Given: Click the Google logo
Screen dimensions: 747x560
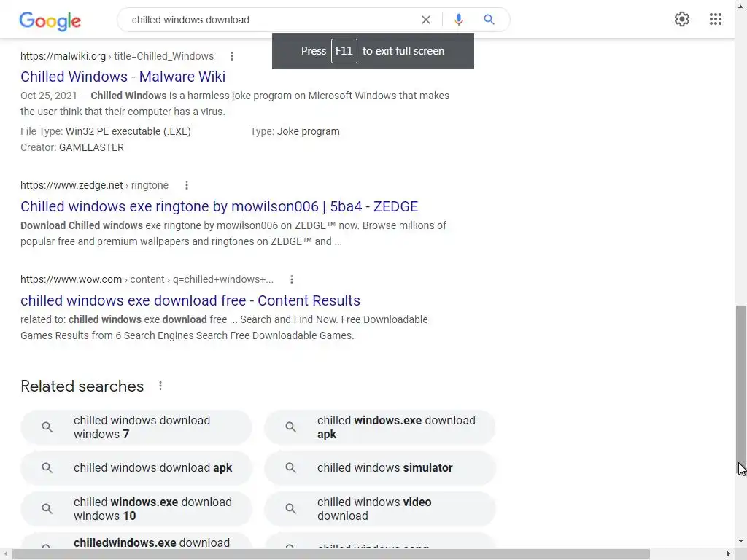Looking at the screenshot, I should point(50,20).
